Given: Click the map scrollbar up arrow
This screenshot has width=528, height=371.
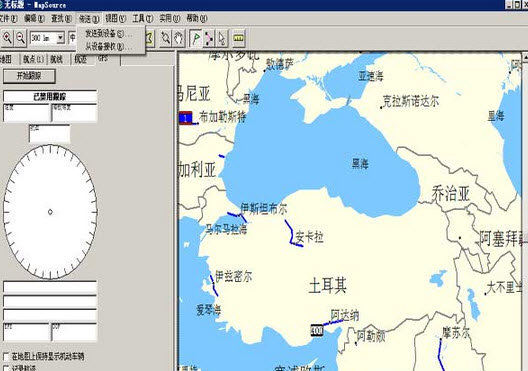Looking at the screenshot, I should coord(525,57).
